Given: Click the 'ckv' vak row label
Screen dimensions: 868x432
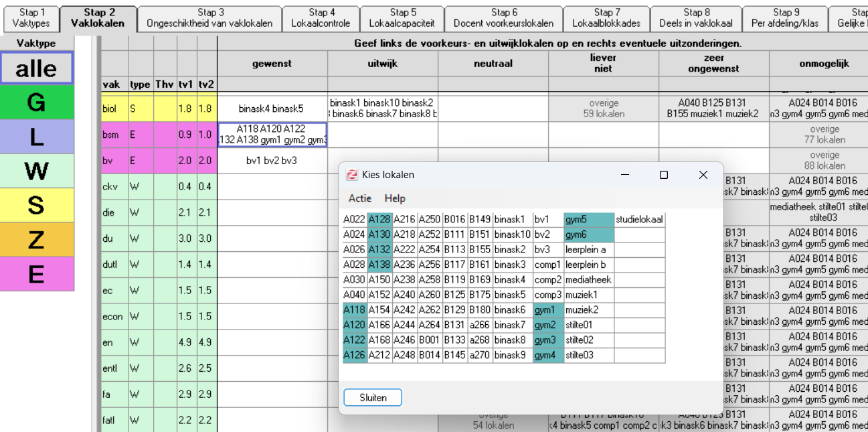Looking at the screenshot, I should pos(114,186).
